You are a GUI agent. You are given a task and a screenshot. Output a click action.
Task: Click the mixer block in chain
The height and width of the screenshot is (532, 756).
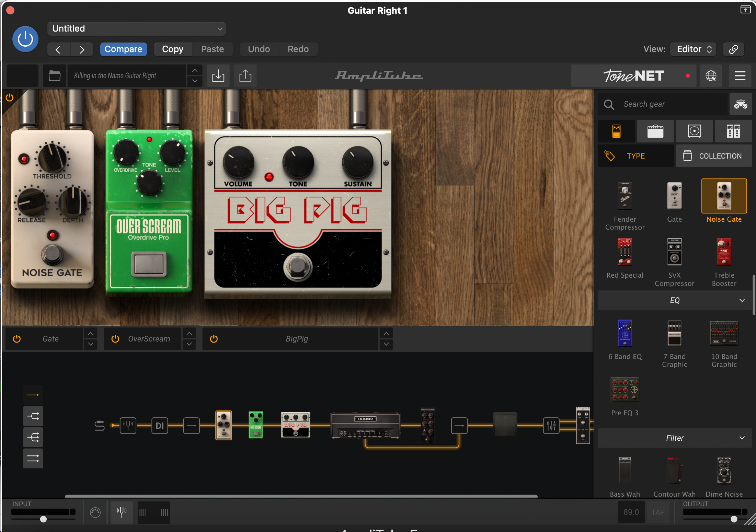pyautogui.click(x=551, y=426)
